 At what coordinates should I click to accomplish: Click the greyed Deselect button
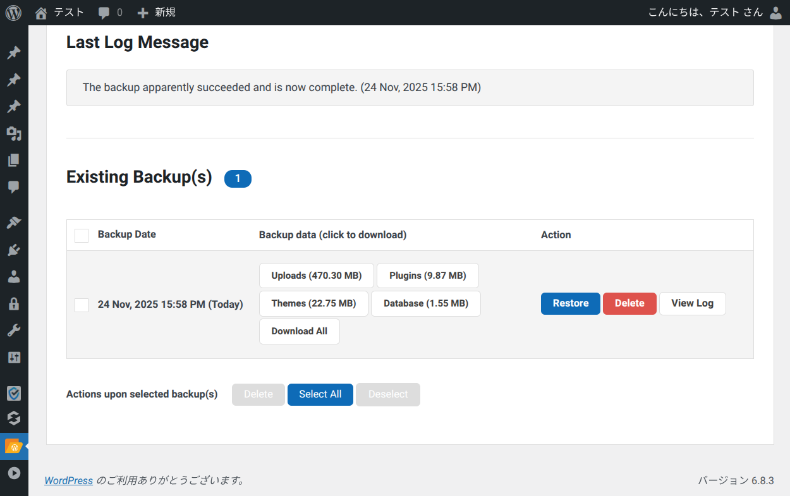pyautogui.click(x=388, y=394)
